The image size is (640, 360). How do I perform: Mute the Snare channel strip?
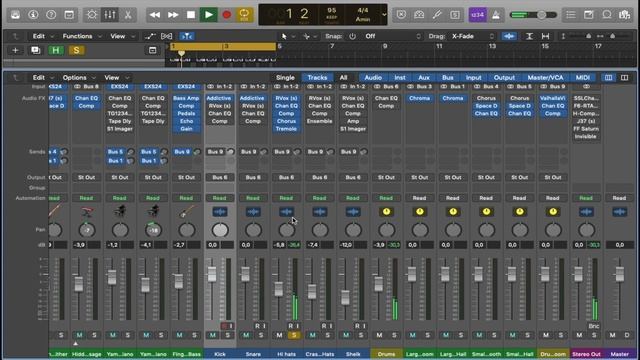(x=246, y=335)
